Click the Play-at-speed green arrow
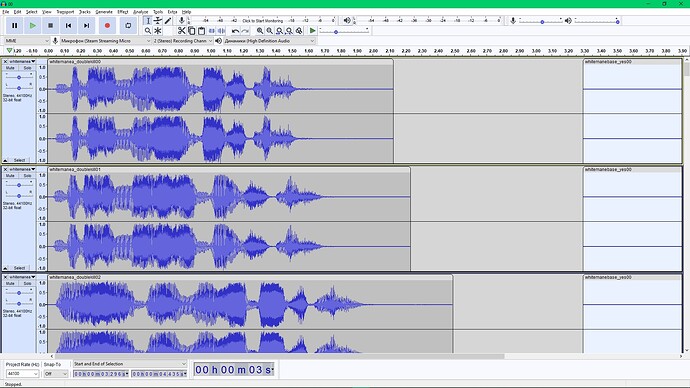 pyautogui.click(x=312, y=31)
